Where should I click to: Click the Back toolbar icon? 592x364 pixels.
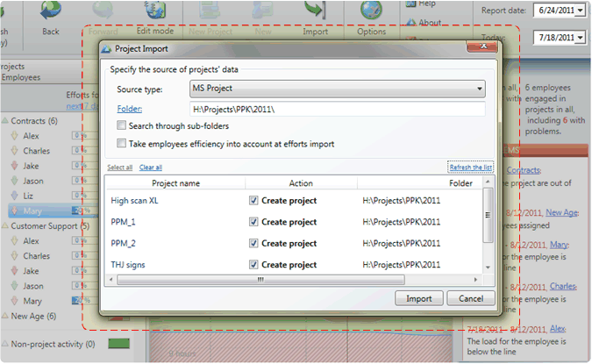51,11
